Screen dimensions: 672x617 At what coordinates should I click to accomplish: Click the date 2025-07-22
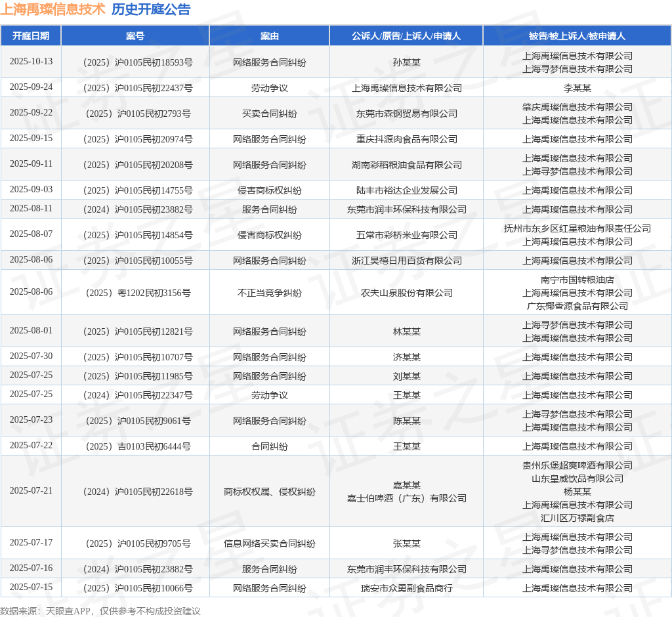tap(31, 445)
